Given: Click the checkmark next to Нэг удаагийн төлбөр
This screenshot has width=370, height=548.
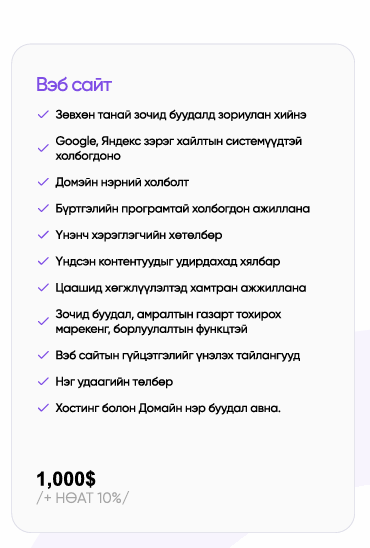Looking at the screenshot, I should (x=43, y=382).
